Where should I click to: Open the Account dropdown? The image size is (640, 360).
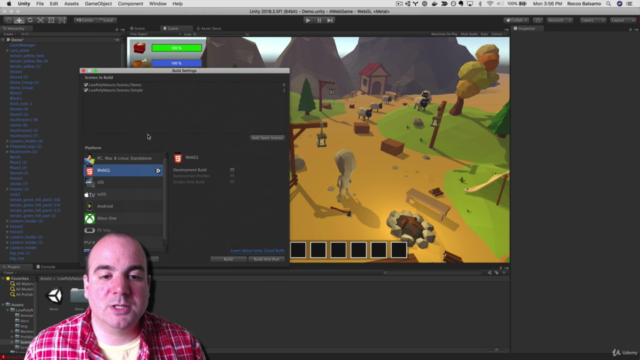(559, 20)
